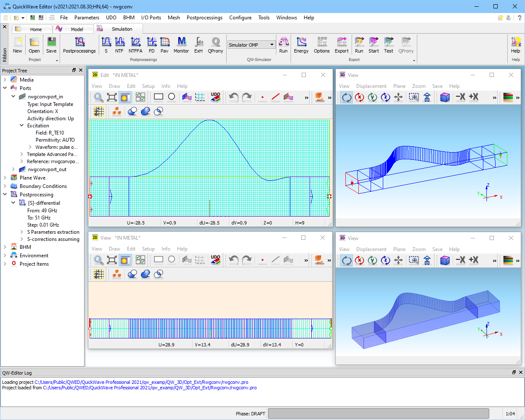Open Postprocessings from the ribbon

point(79,45)
